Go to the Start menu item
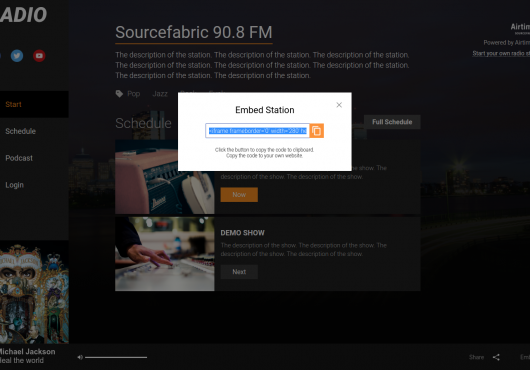This screenshot has height=370, width=530. click(x=34, y=104)
